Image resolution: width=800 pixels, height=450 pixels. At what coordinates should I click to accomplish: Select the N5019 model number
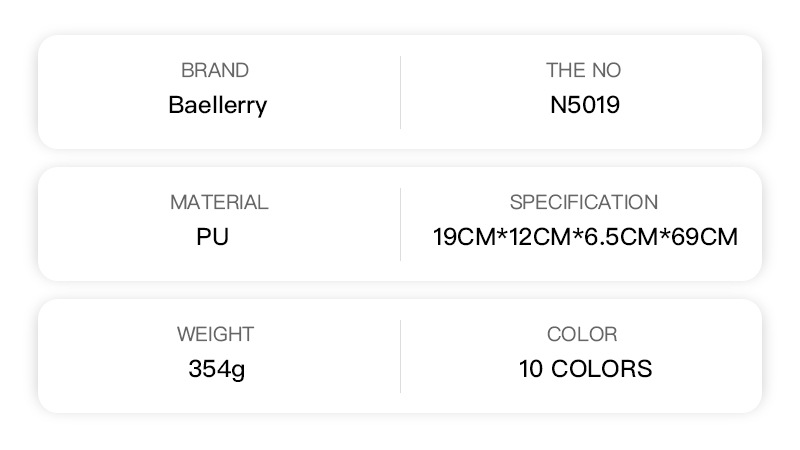click(585, 105)
